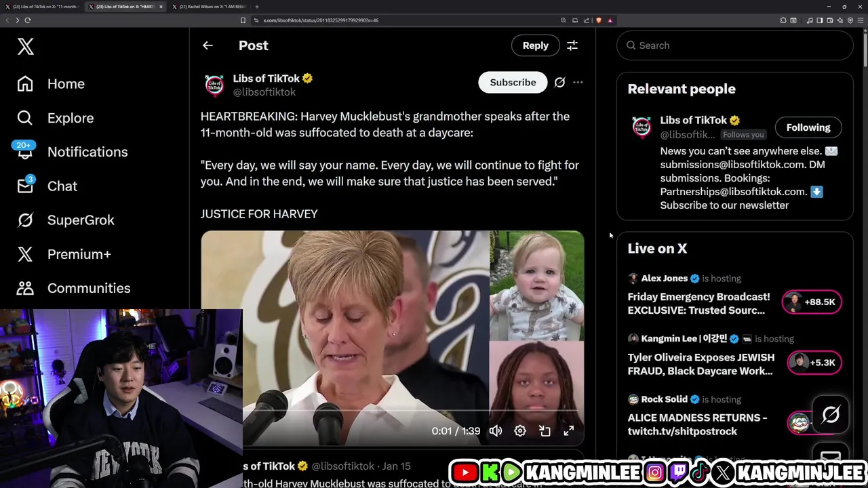Open the Explore magnifier icon

click(25, 118)
